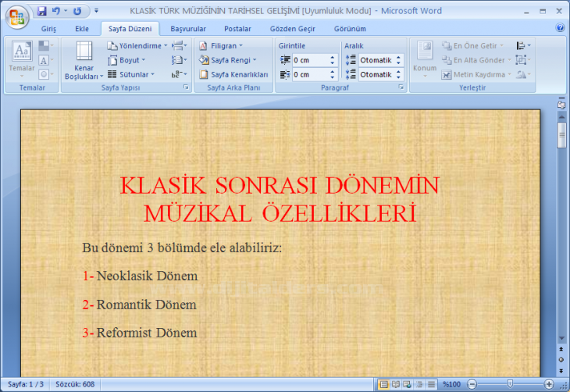Switch to Outline view
Image resolution: width=570 pixels, height=392 pixels.
pos(419,384)
